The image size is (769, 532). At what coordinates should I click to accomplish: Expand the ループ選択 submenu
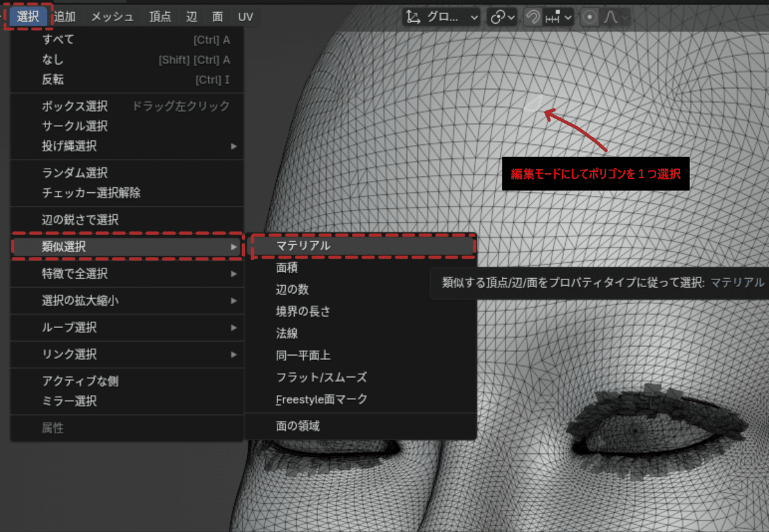(127, 328)
